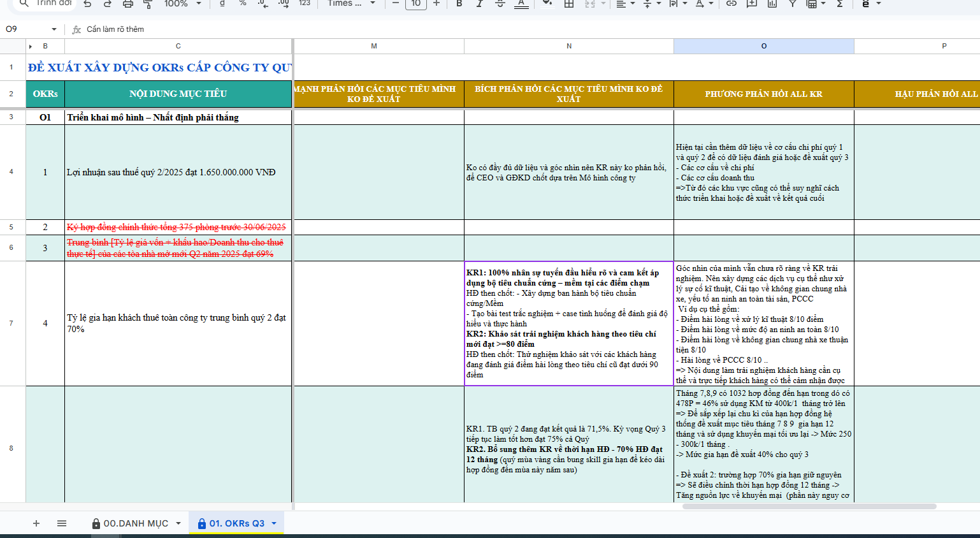
Task: Open the borders grid icon
Action: point(569,4)
